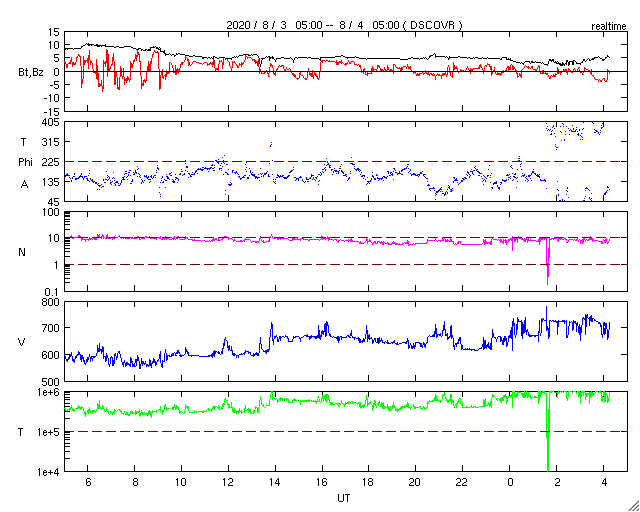
Task: Click the 500 tick on speed axis
Action: (x=51, y=382)
